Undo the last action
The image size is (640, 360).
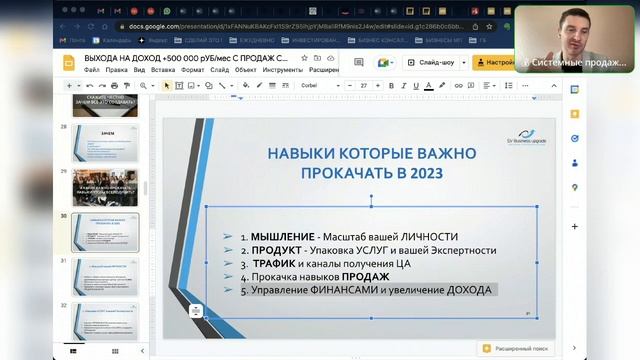(89, 85)
